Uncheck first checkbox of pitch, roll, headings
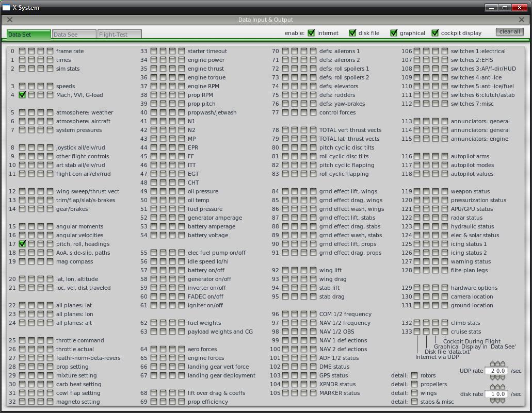532x413 pixels. click(22, 244)
